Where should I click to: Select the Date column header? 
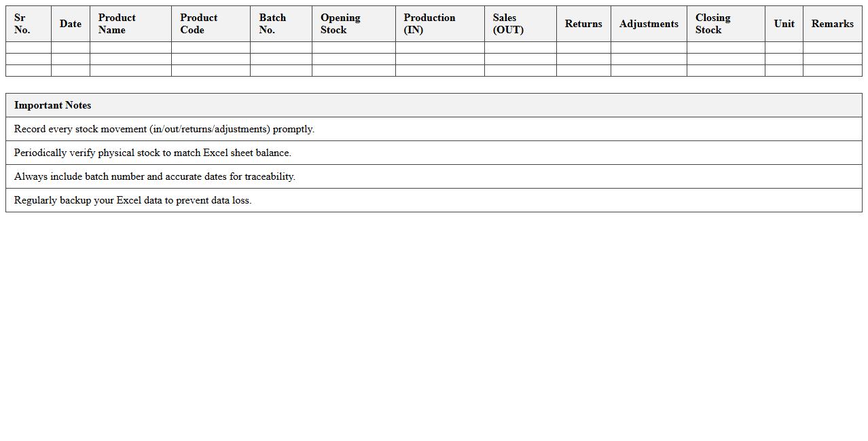pyautogui.click(x=70, y=24)
